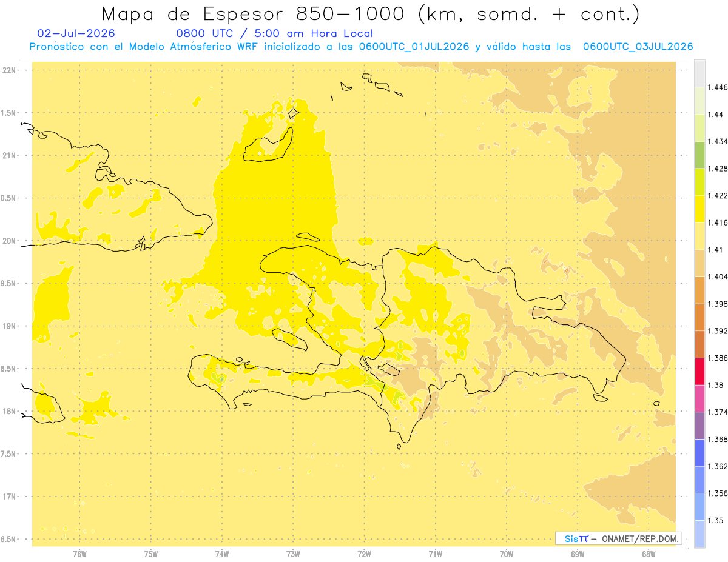Click the '70W' longitude label
Viewport: 728px width, 562px height.
(x=506, y=554)
